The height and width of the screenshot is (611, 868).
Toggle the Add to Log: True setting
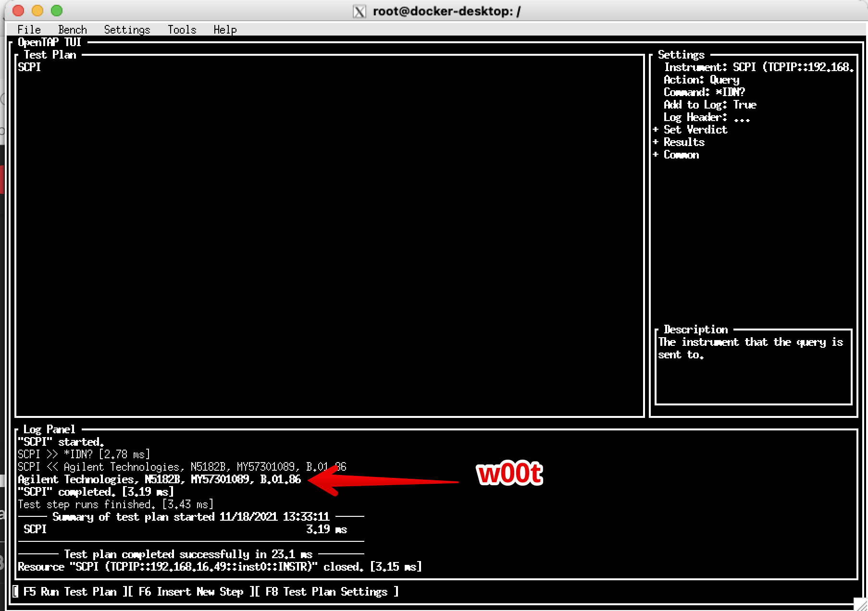coord(710,105)
